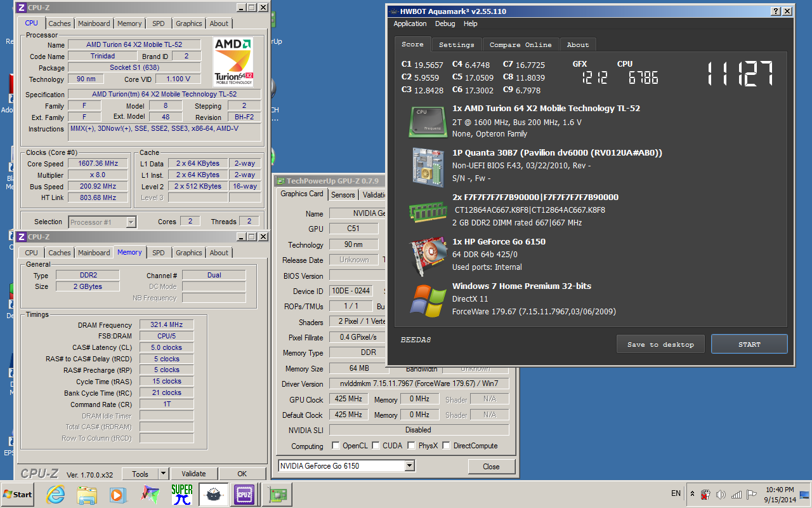Viewport: 812px width, 508px height.
Task: Open Graphics tab in bottom CPU-Z window
Action: click(189, 253)
